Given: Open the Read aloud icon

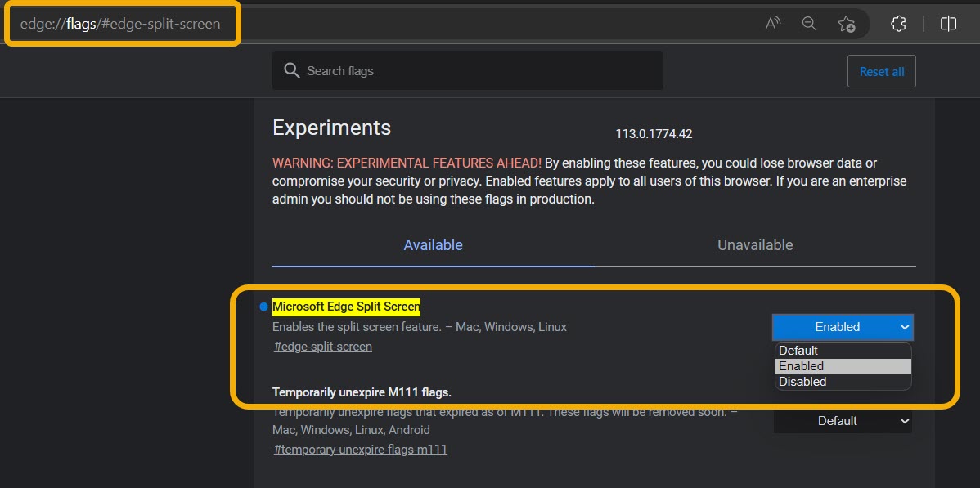Looking at the screenshot, I should tap(771, 24).
